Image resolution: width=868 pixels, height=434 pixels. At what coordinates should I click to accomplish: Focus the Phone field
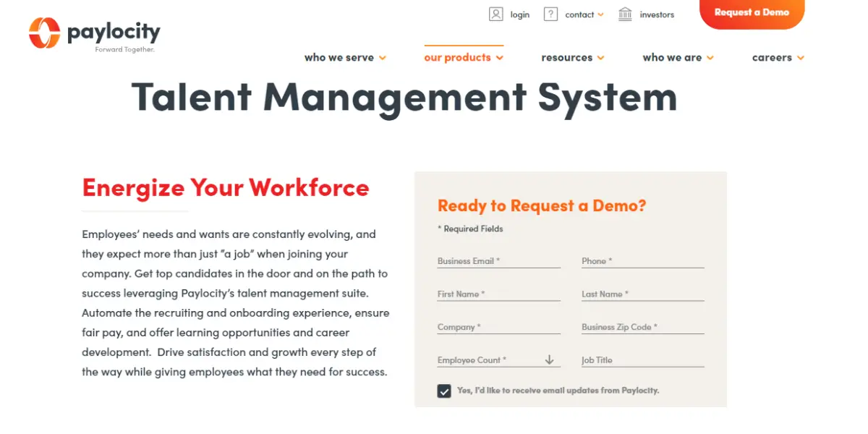[642, 260]
